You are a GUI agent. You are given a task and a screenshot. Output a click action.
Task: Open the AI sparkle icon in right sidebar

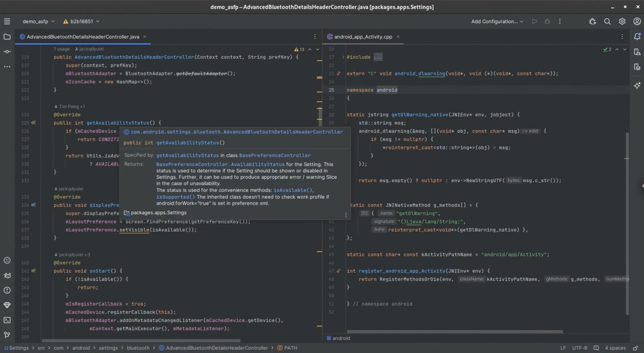(x=637, y=85)
